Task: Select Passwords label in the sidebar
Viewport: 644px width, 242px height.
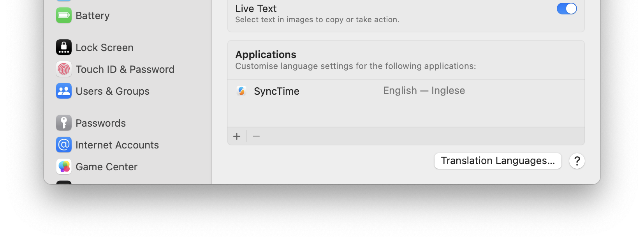Action: (101, 123)
